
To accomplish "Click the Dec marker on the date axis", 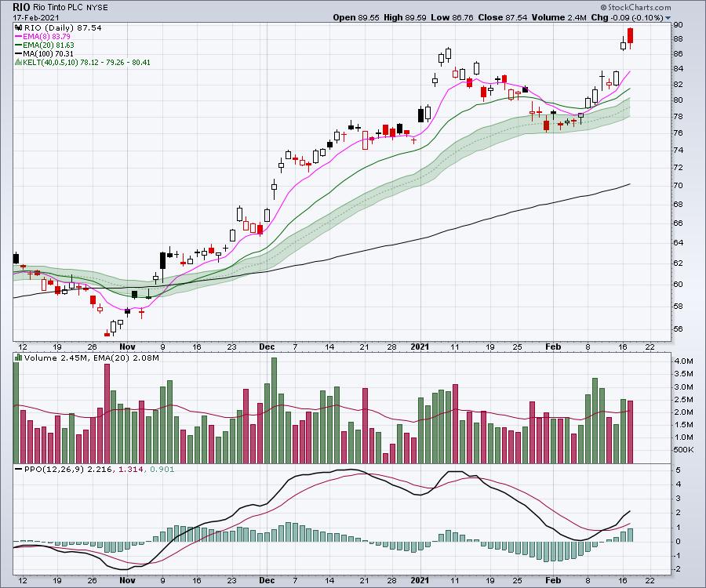I will tap(267, 346).
